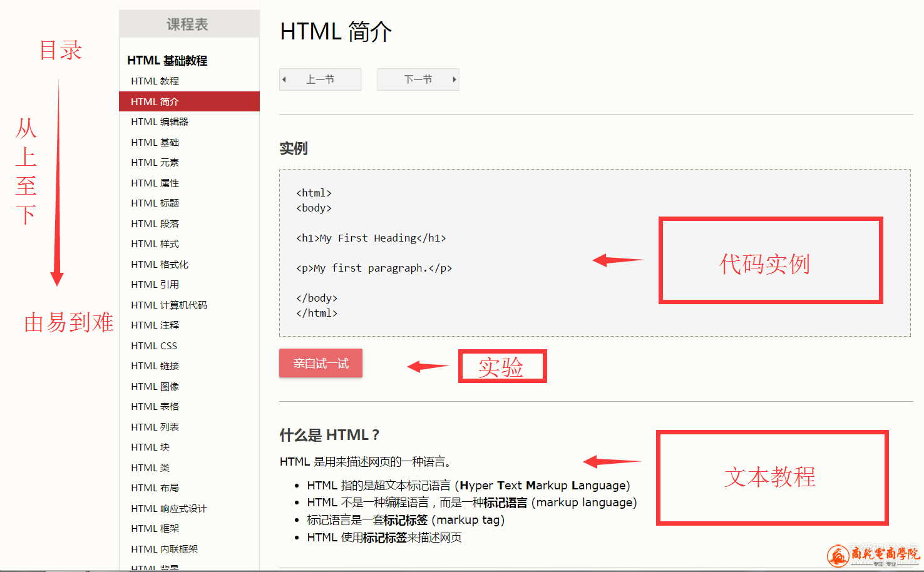The image size is (924, 572).
Task: Go to the HTML 表格 lesson
Action: pyautogui.click(x=155, y=407)
